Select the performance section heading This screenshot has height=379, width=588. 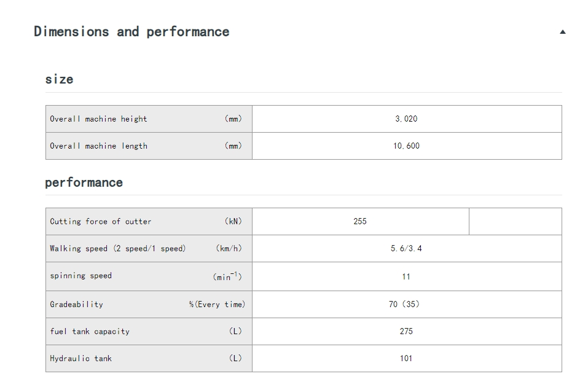84,182
